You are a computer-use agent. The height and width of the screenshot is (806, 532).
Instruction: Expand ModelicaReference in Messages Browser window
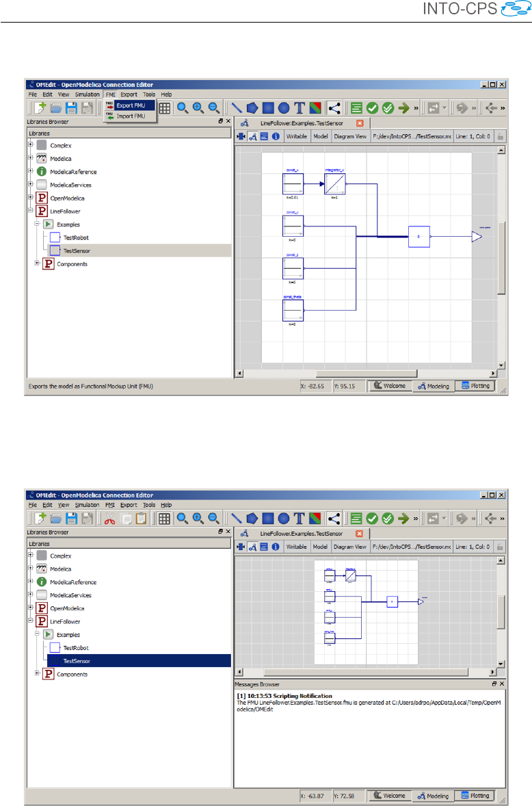tap(30, 581)
